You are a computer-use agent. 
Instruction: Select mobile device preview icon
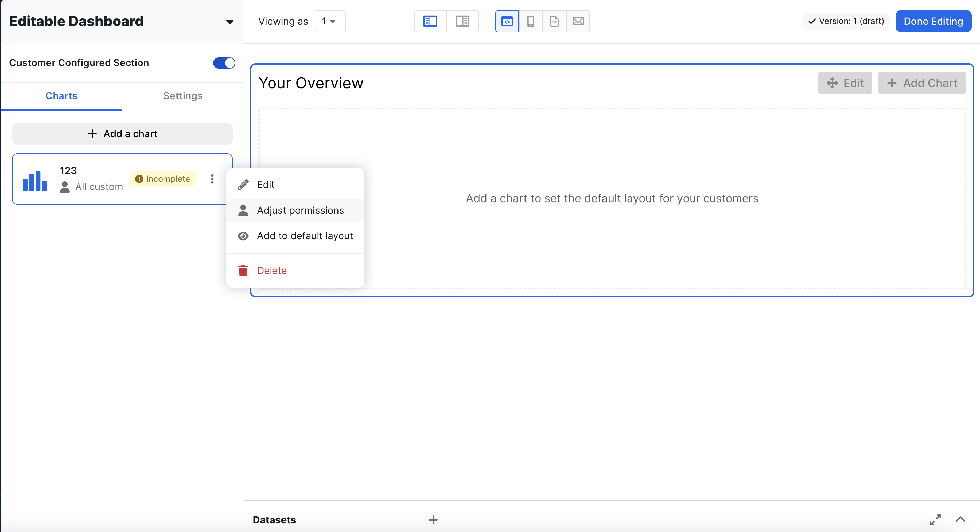point(530,21)
